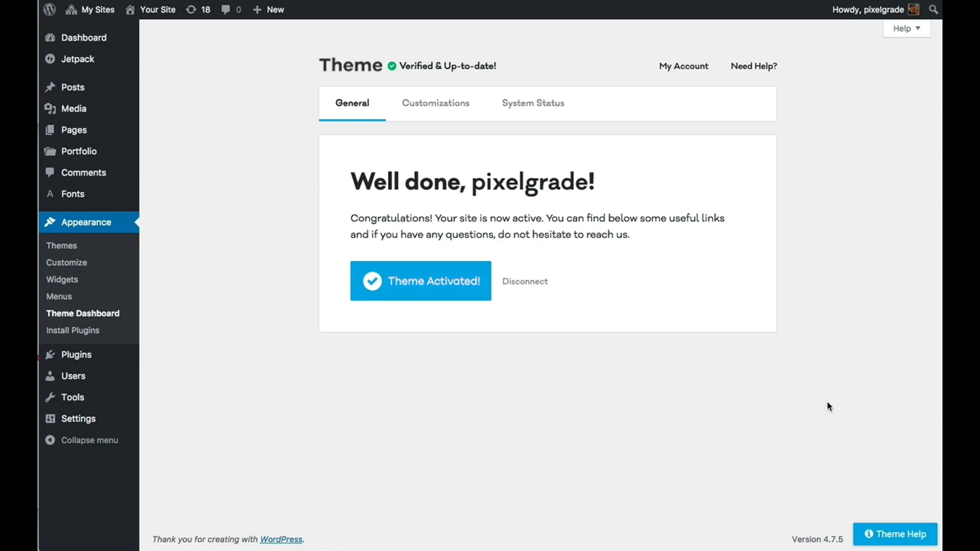Open the comments bubble in admin bar

(225, 9)
